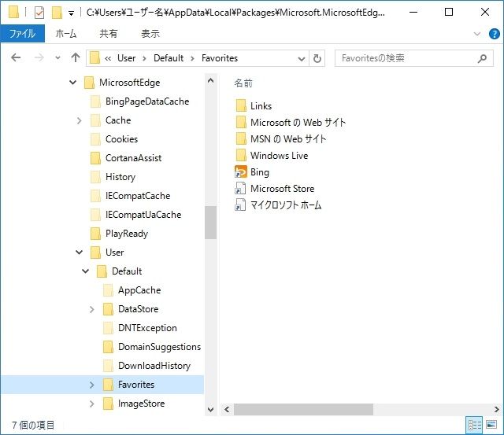Expand the DataStore tree node
This screenshot has width=504, height=435.
click(x=92, y=309)
